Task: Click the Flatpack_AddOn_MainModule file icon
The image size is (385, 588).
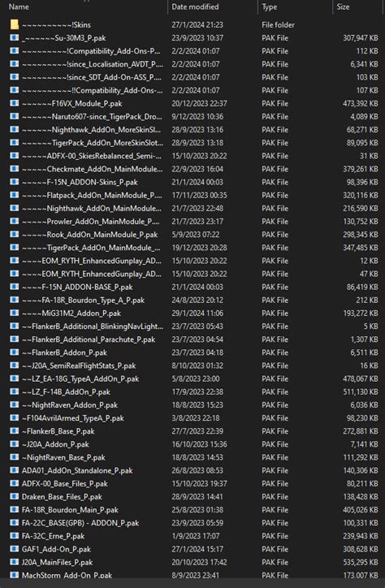Action: point(15,195)
